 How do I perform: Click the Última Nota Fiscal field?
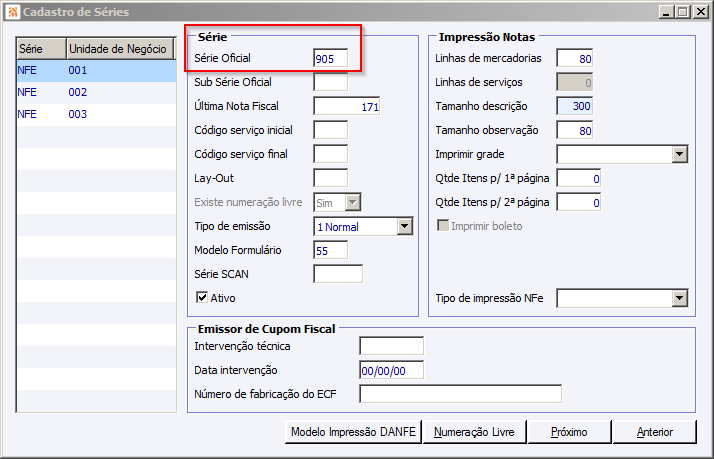click(346, 106)
